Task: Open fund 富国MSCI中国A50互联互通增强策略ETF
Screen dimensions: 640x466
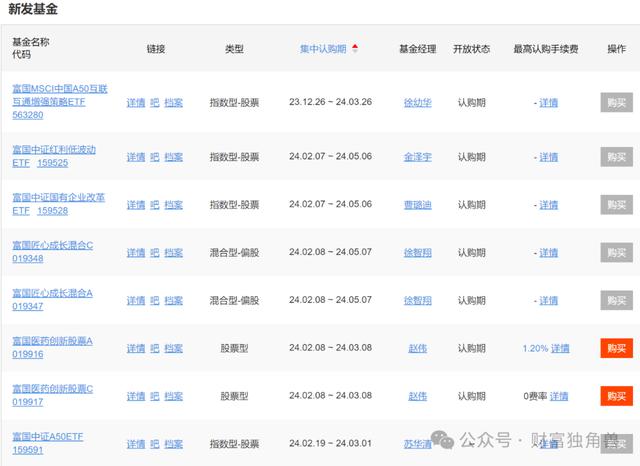Action: tap(60, 95)
